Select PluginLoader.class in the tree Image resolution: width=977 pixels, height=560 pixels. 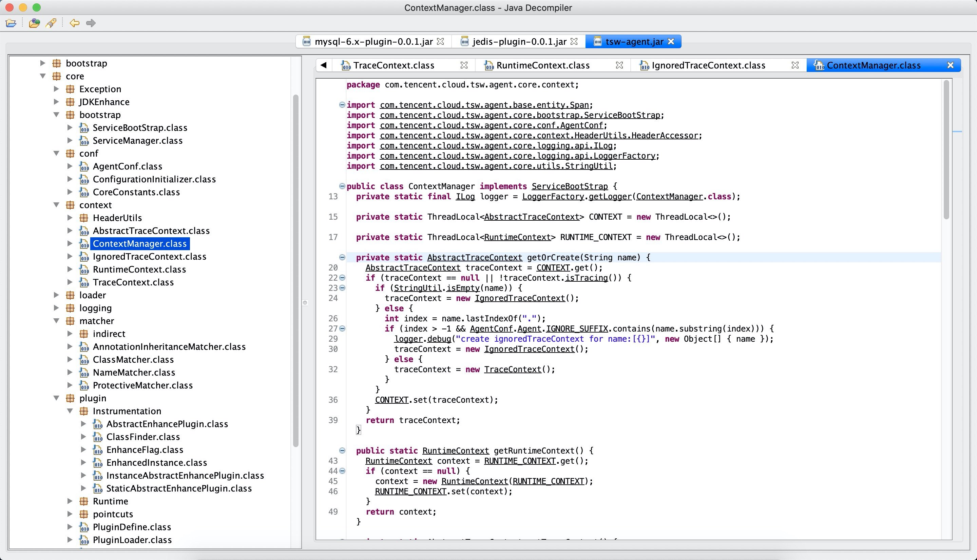pyautogui.click(x=132, y=540)
